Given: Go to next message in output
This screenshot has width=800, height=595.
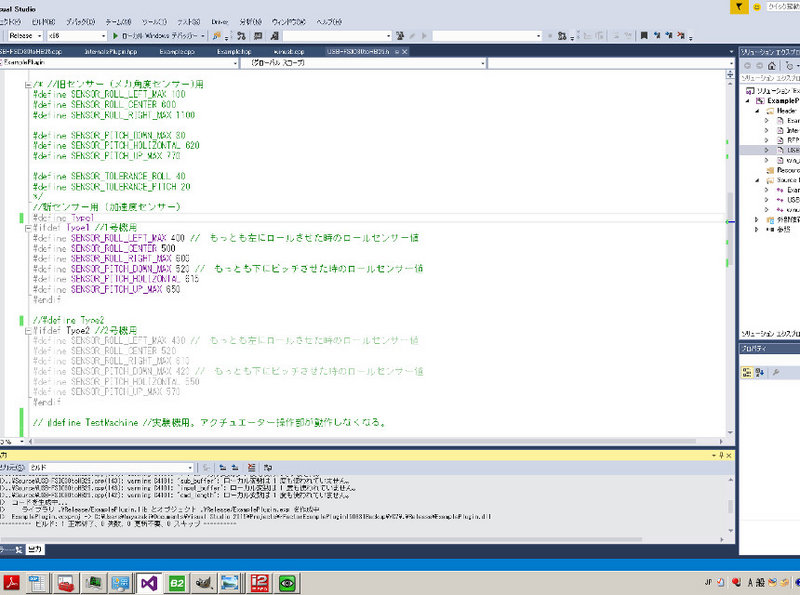Looking at the screenshot, I should click(x=235, y=467).
